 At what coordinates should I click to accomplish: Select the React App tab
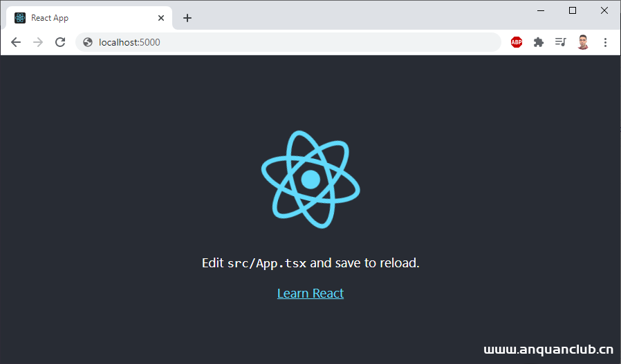tap(83, 18)
